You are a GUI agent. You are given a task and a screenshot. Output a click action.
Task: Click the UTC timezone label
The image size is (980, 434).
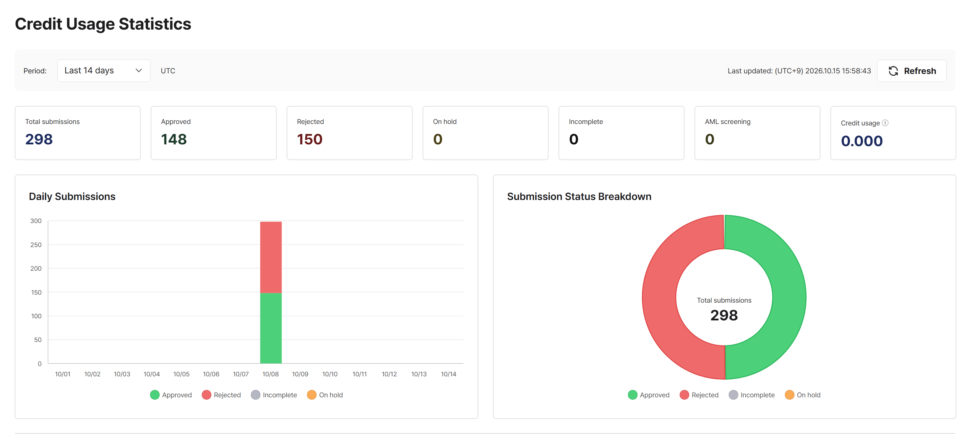(168, 71)
